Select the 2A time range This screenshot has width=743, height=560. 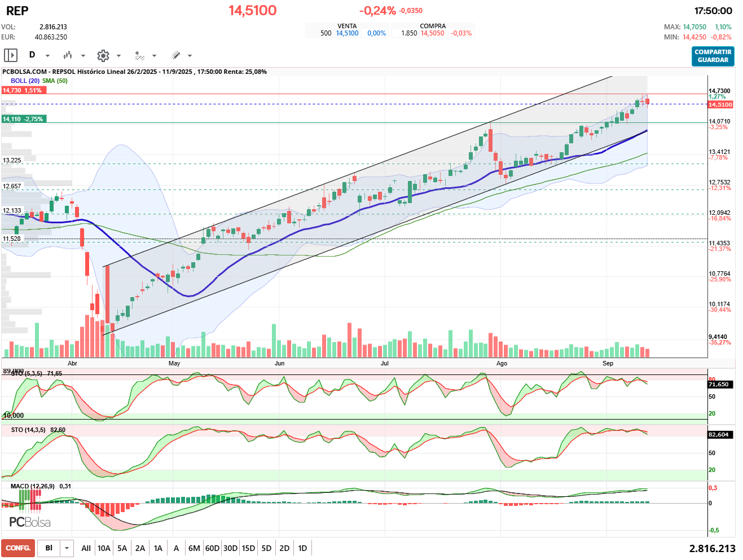click(x=140, y=548)
